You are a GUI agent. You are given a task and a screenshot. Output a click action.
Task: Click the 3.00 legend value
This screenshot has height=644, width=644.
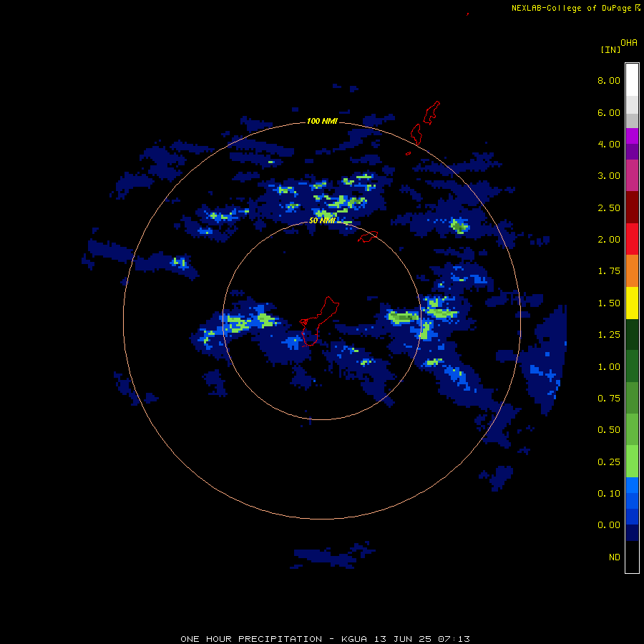pyautogui.click(x=609, y=176)
